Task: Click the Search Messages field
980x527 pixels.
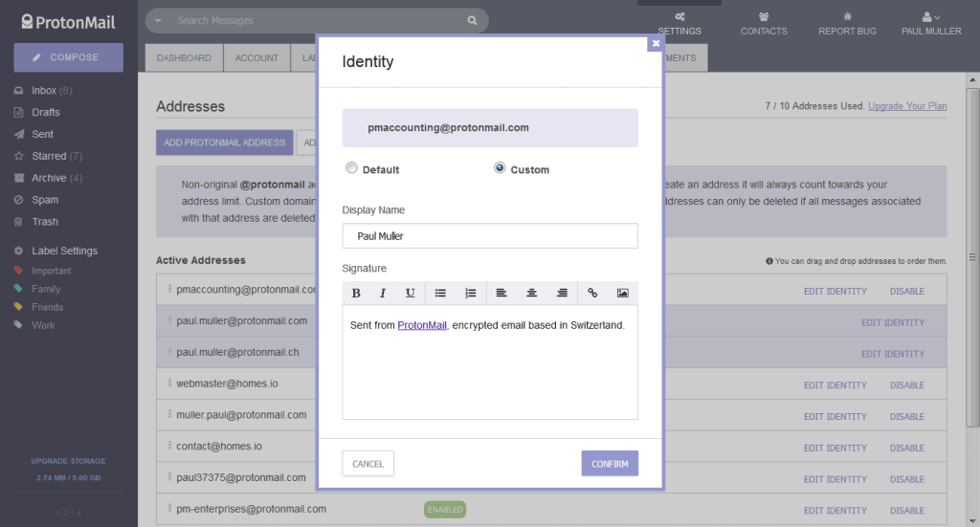Action: (316, 21)
